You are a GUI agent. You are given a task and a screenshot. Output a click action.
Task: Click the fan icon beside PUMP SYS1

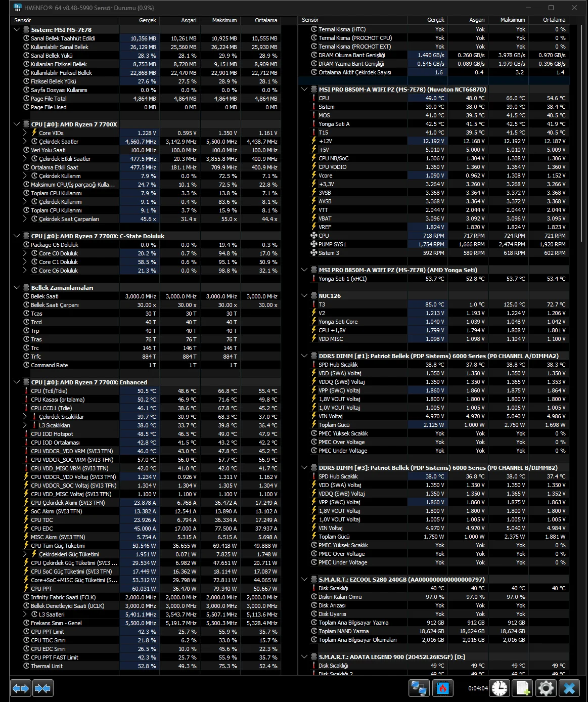tap(314, 244)
